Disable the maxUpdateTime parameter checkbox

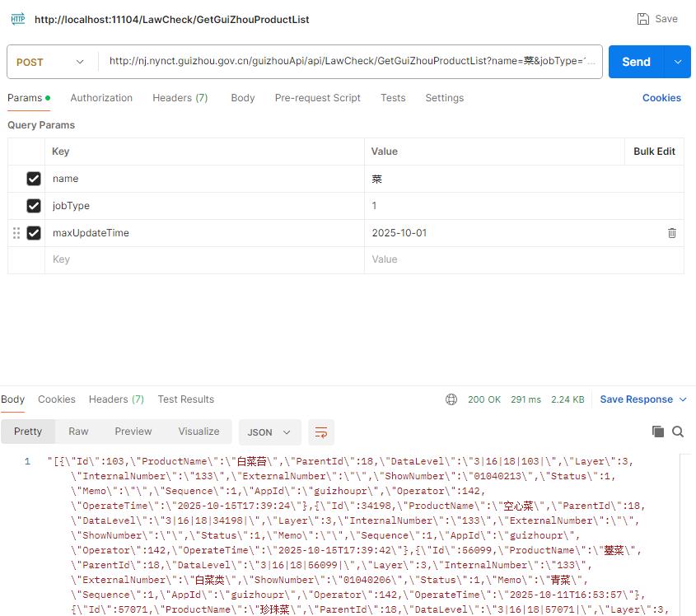[34, 233]
